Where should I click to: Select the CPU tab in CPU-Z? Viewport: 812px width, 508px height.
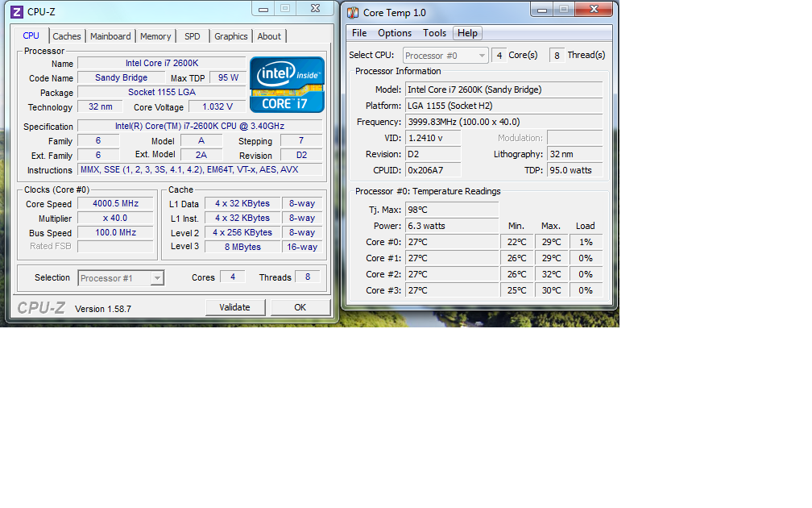31,35
